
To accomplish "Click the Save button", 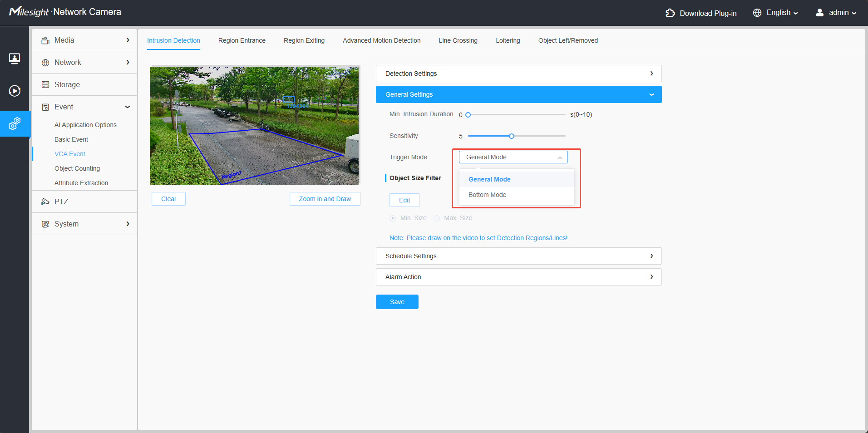I will [x=397, y=302].
